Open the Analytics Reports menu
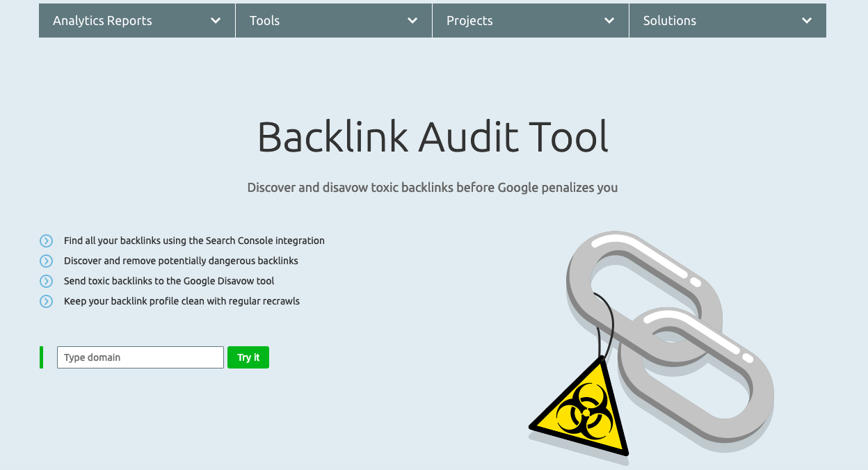The image size is (868, 470). (137, 21)
